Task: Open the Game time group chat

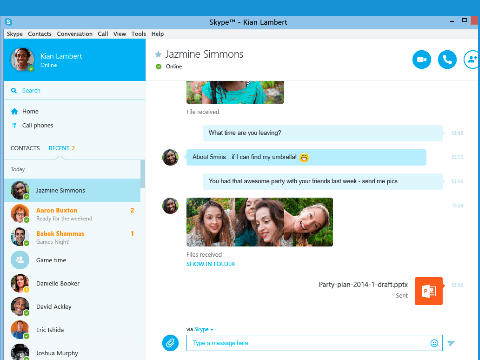Action: click(72, 260)
